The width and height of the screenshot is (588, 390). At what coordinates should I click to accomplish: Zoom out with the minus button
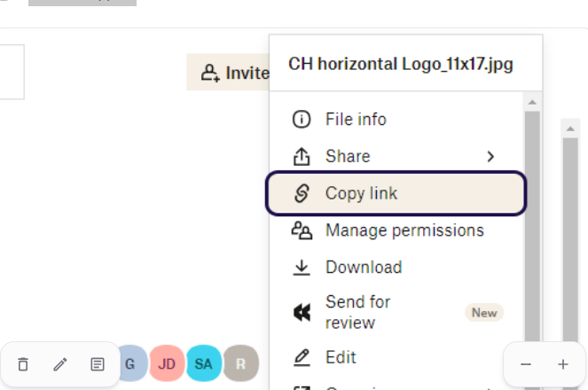click(x=526, y=364)
